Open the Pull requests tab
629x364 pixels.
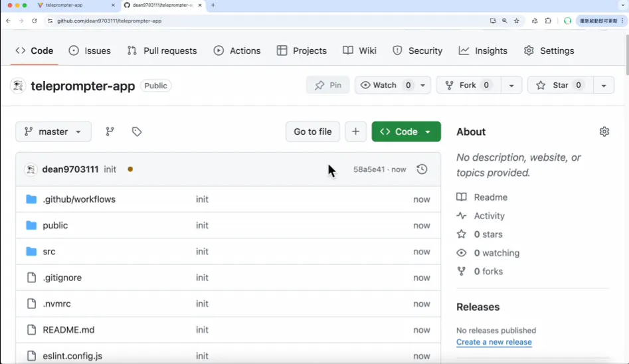[162, 50]
